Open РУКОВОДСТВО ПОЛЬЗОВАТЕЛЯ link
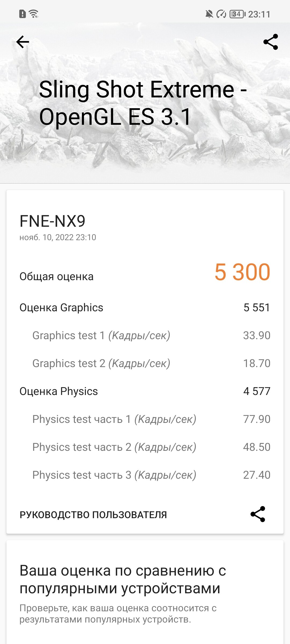Screen dimensions: 290x644 (93, 515)
